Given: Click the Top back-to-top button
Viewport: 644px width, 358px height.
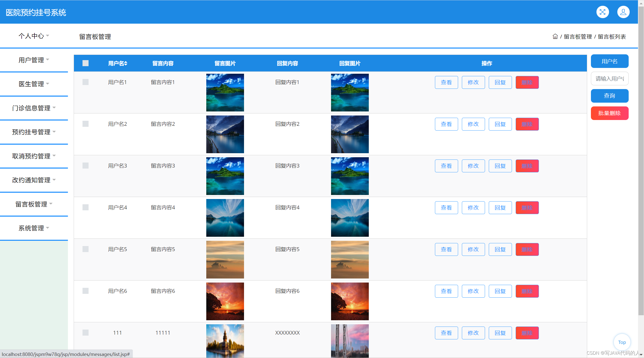Looking at the screenshot, I should (622, 342).
